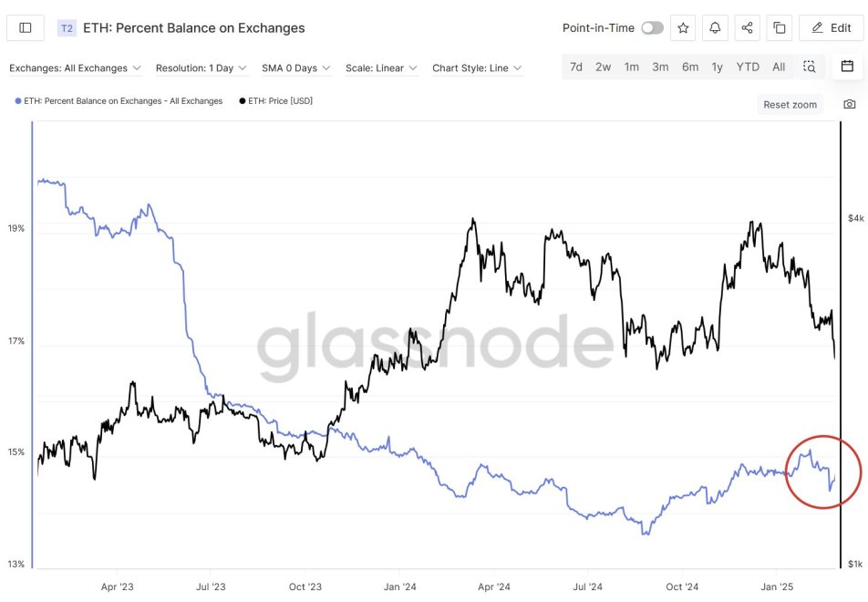868x602 pixels.
Task: Click the copy chart icon
Action: (x=780, y=28)
